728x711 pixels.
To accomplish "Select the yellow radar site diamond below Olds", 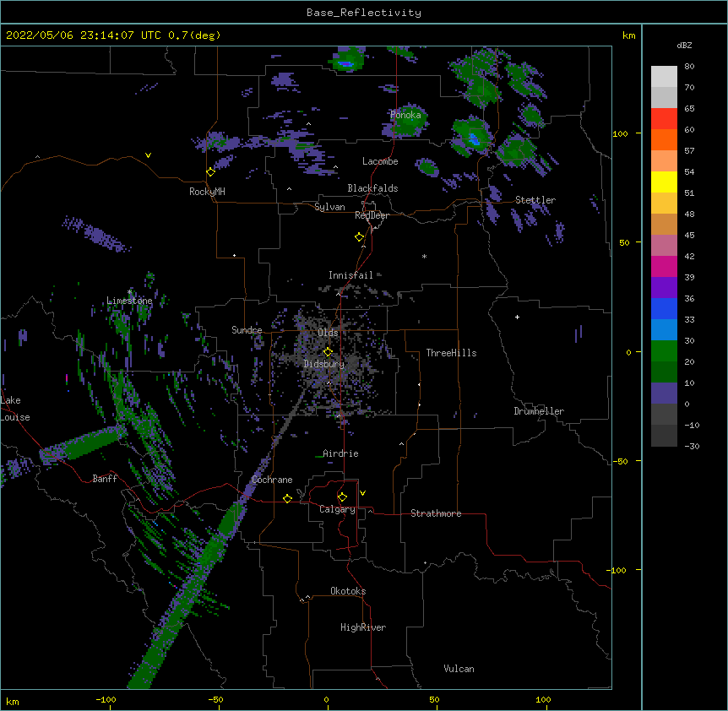I will point(329,352).
